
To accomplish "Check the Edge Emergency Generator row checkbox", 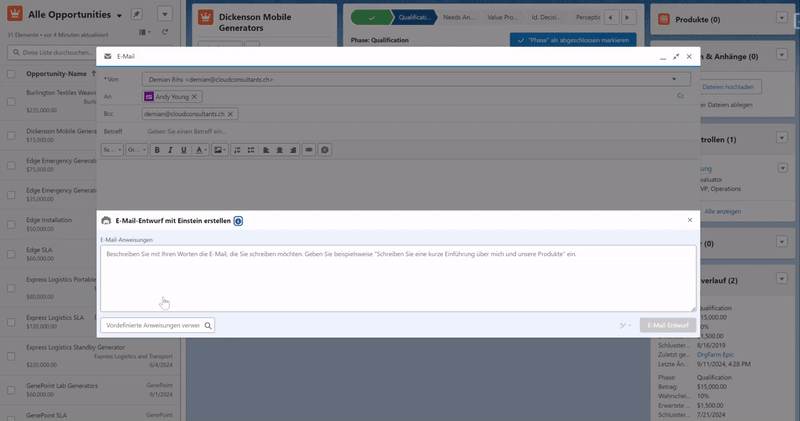I will [11, 164].
